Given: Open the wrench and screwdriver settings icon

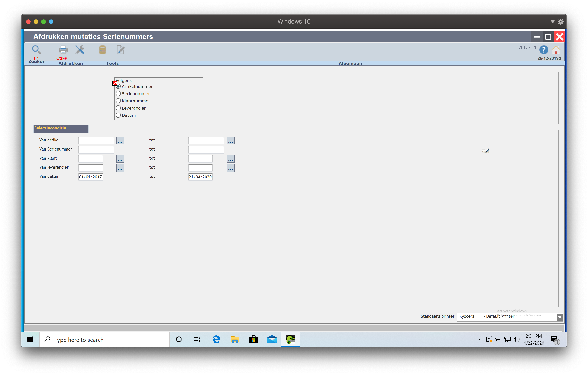Looking at the screenshot, I should coord(80,50).
